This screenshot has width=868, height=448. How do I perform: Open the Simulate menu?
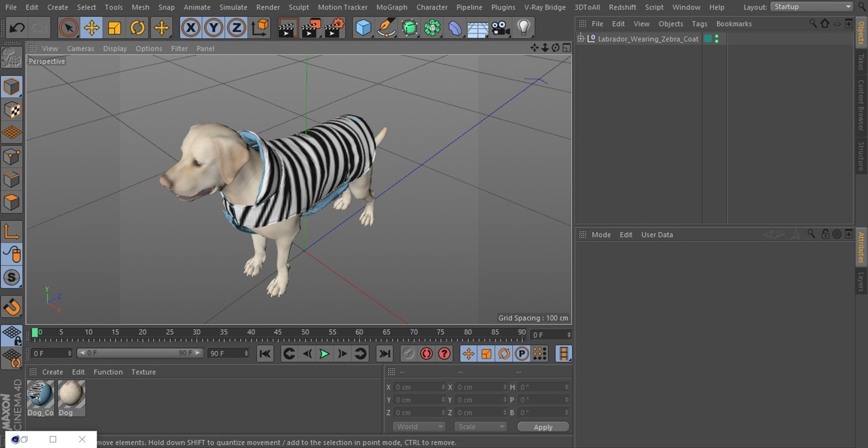(x=233, y=7)
